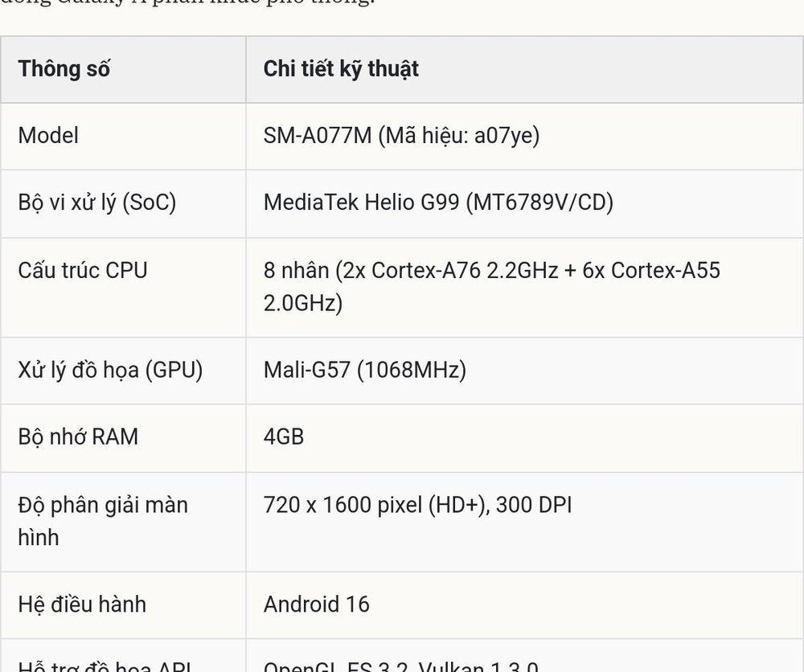Select the 'Độ phân giải màn hình' label
The image size is (804, 672).
pyautogui.click(x=103, y=521)
